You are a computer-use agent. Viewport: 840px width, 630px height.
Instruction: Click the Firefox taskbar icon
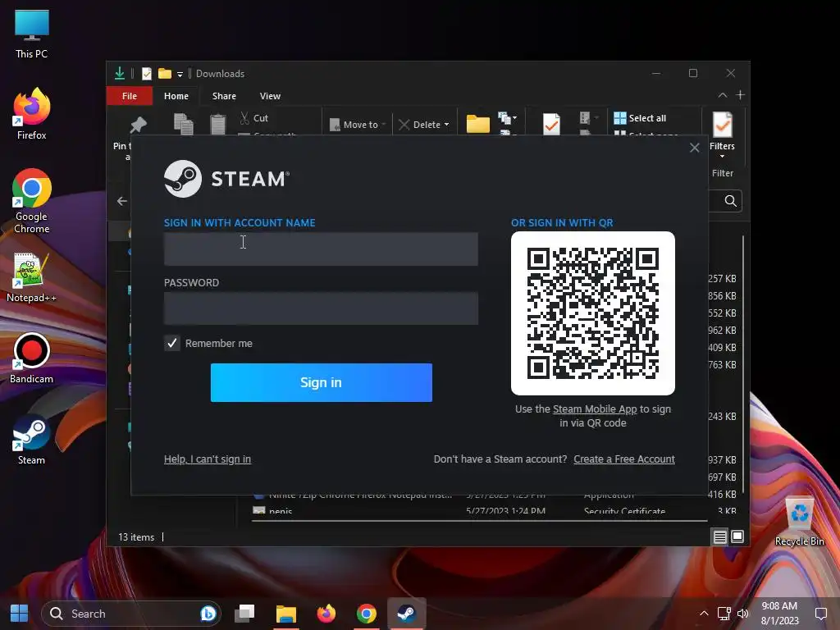326,614
